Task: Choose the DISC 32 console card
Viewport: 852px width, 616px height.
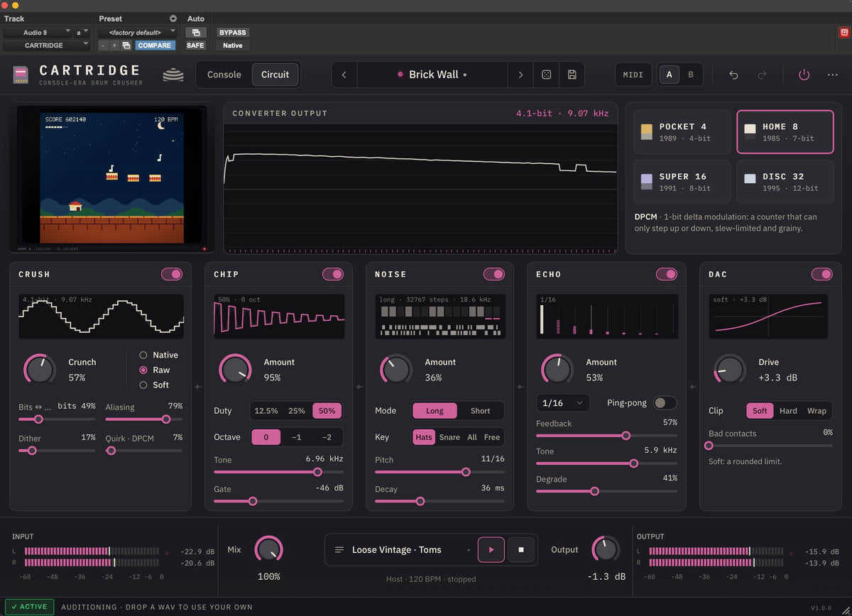Action: tap(785, 182)
